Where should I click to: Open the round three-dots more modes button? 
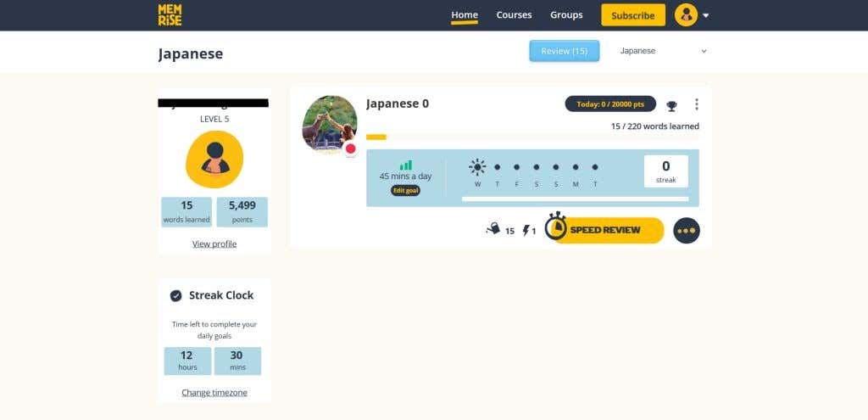(x=687, y=231)
